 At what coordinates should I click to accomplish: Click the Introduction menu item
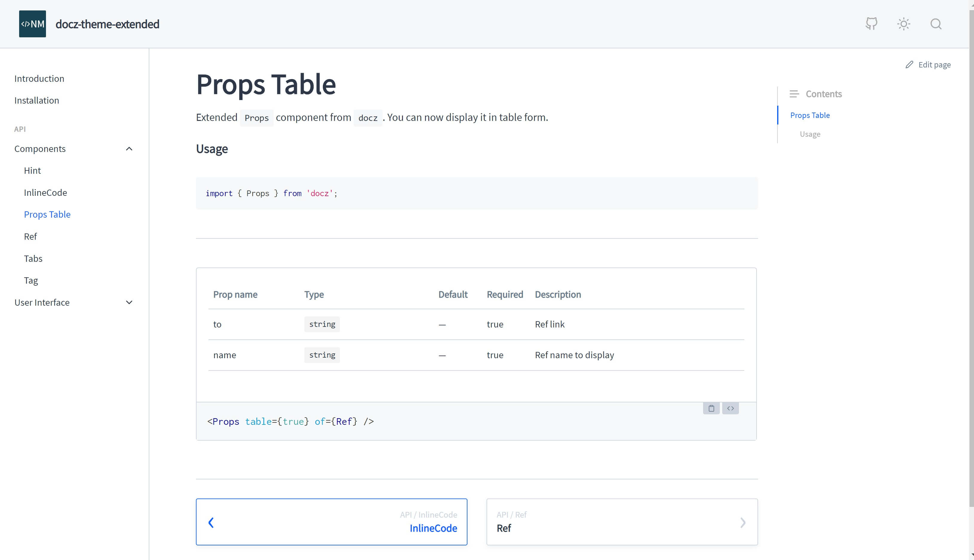39,79
